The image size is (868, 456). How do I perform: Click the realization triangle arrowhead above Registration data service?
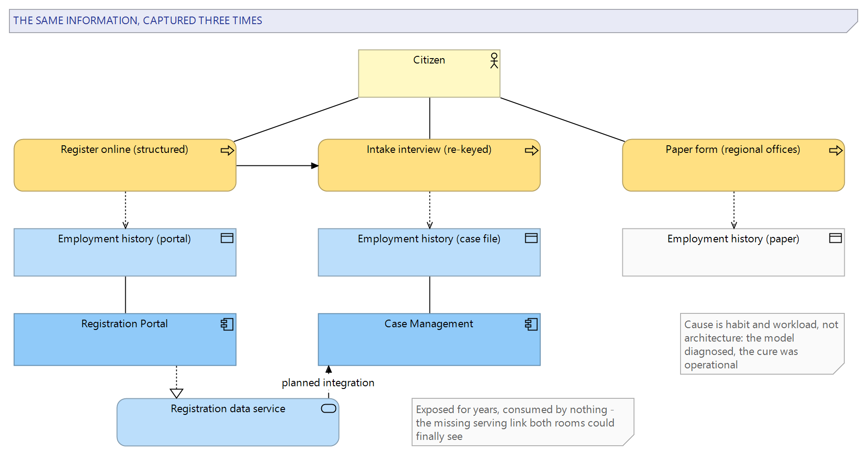(177, 393)
